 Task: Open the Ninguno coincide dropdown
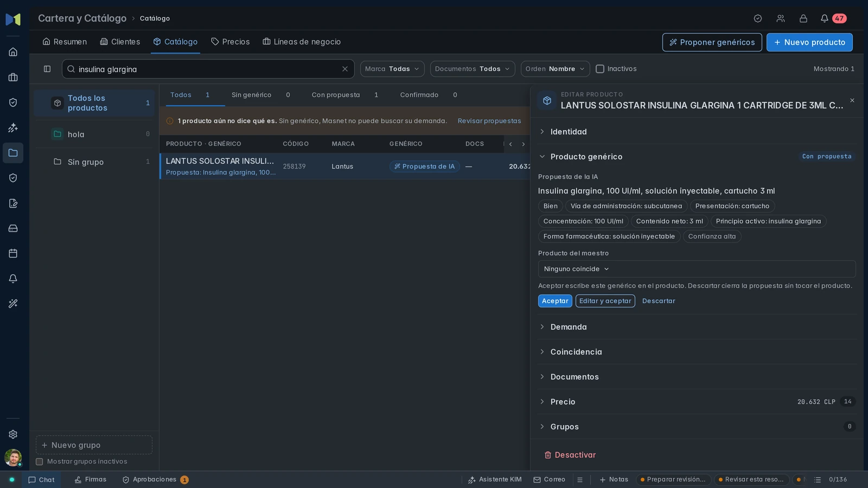pos(697,269)
